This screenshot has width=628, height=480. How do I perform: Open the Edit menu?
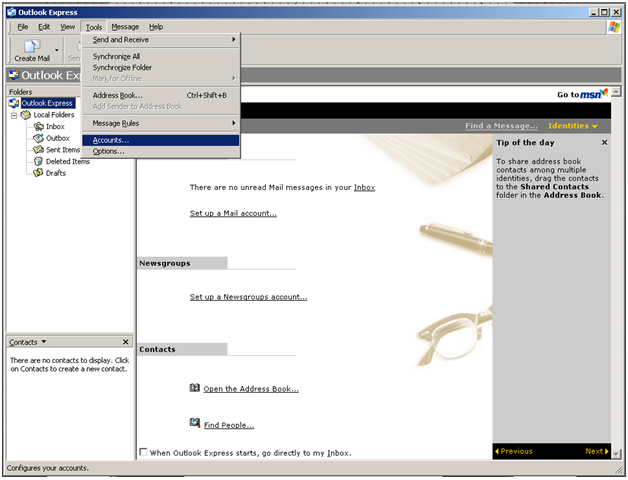pyautogui.click(x=44, y=27)
